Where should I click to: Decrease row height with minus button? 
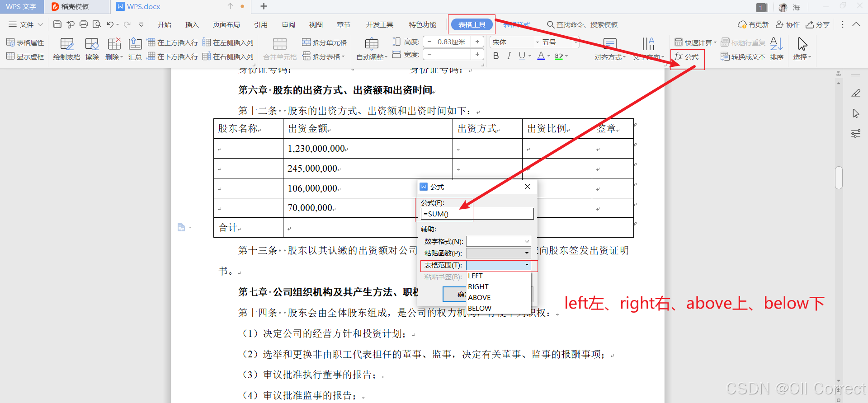(x=429, y=42)
